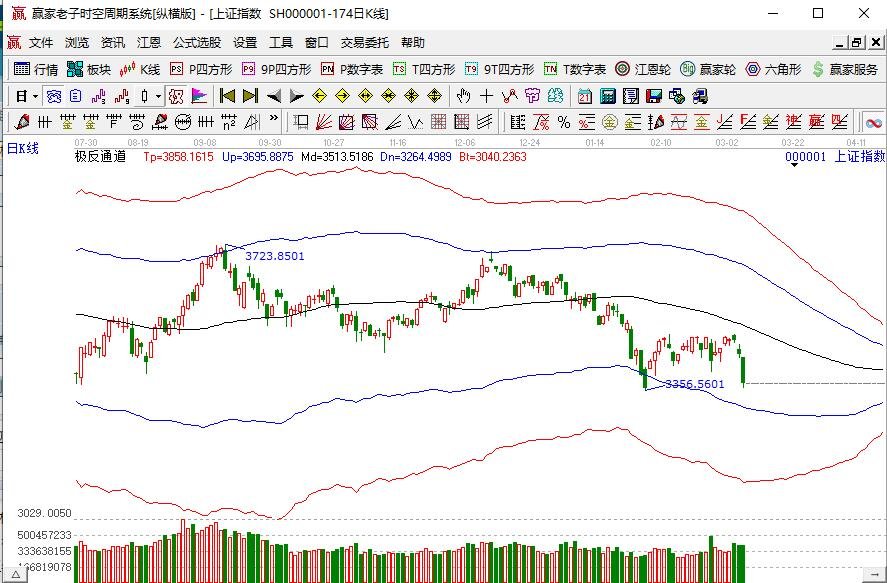Open the 公式选股 menu
The image size is (887, 583).
coord(197,42)
